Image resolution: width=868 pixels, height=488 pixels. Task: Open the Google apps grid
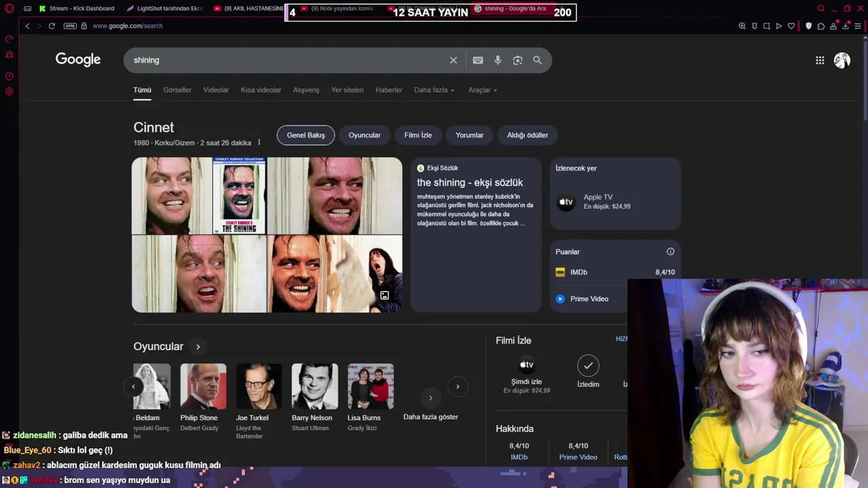[820, 60]
